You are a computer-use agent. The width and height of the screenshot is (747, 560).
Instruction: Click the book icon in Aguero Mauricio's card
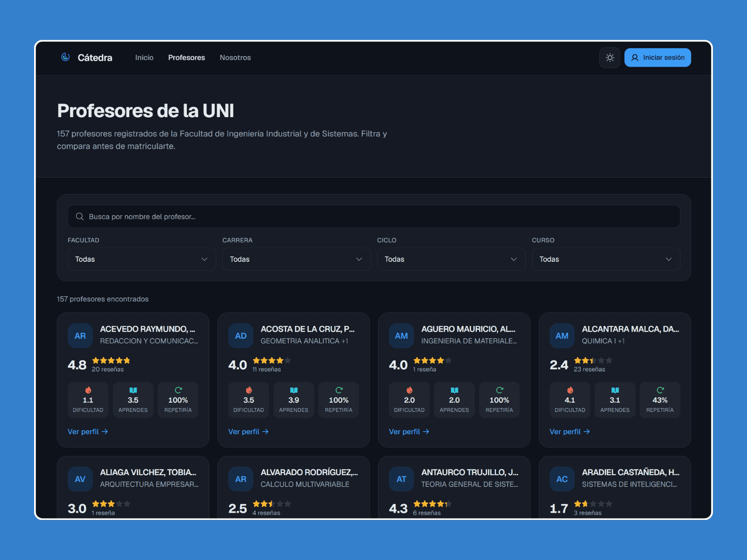coord(454,390)
